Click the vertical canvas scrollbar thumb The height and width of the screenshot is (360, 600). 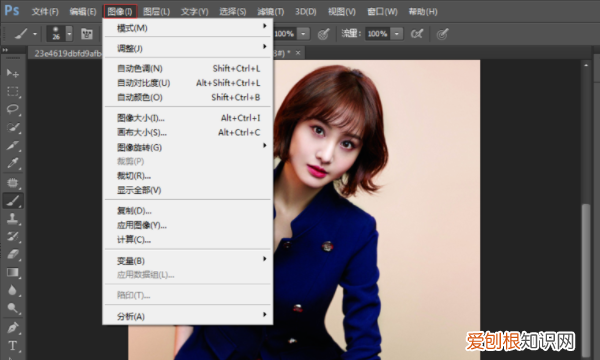click(x=586, y=279)
